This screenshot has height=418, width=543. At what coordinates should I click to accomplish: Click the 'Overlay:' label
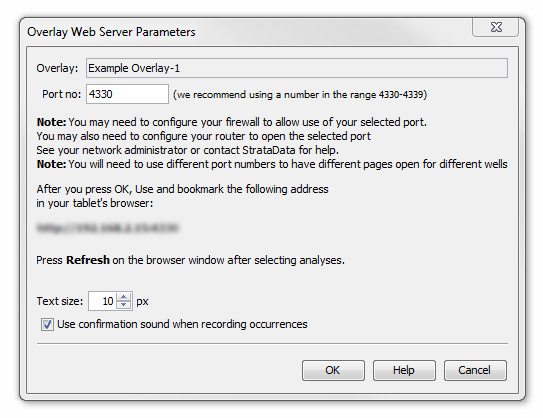(57, 68)
